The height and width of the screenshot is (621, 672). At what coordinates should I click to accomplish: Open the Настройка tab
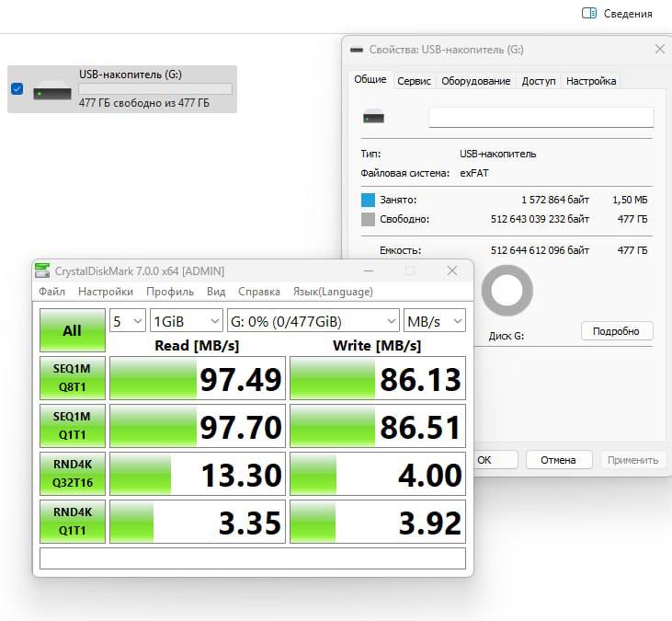point(591,81)
